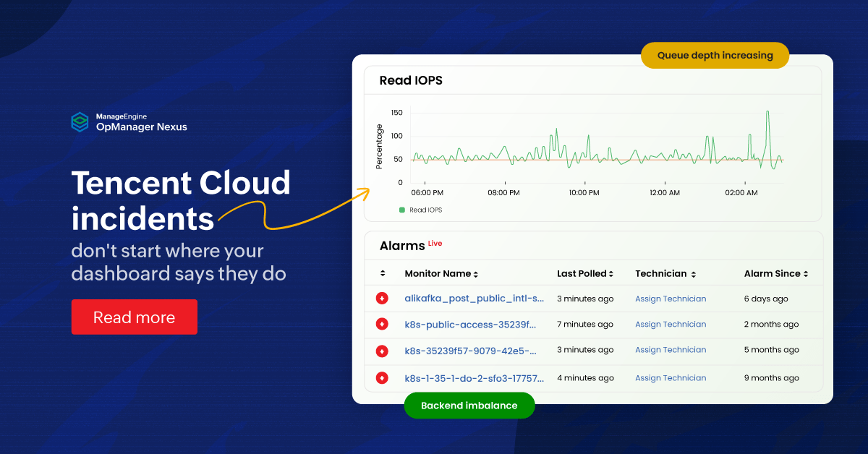This screenshot has height=454, width=868.
Task: Click the 3 minutes ago cell for k8s-35239f57 row
Action: tap(585, 350)
